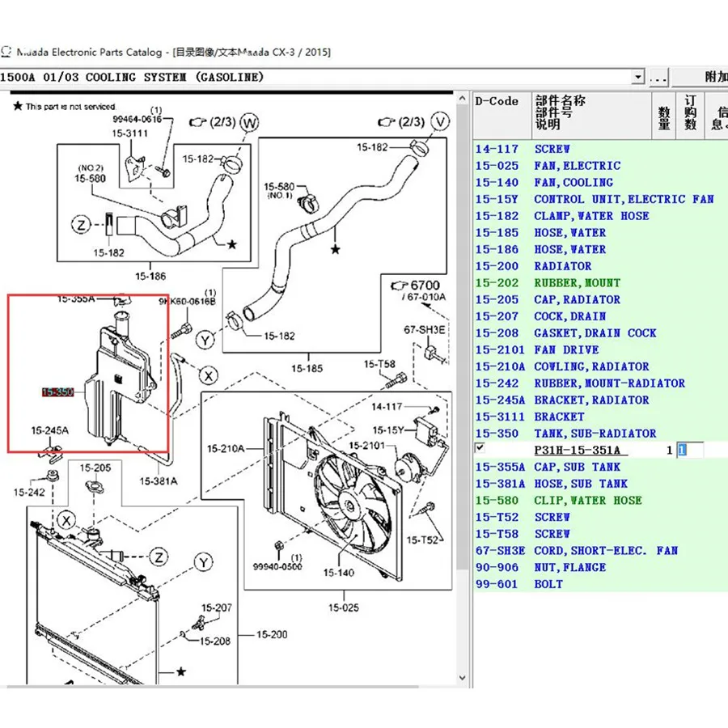Select the 15-T58 SCREW row

point(600,534)
